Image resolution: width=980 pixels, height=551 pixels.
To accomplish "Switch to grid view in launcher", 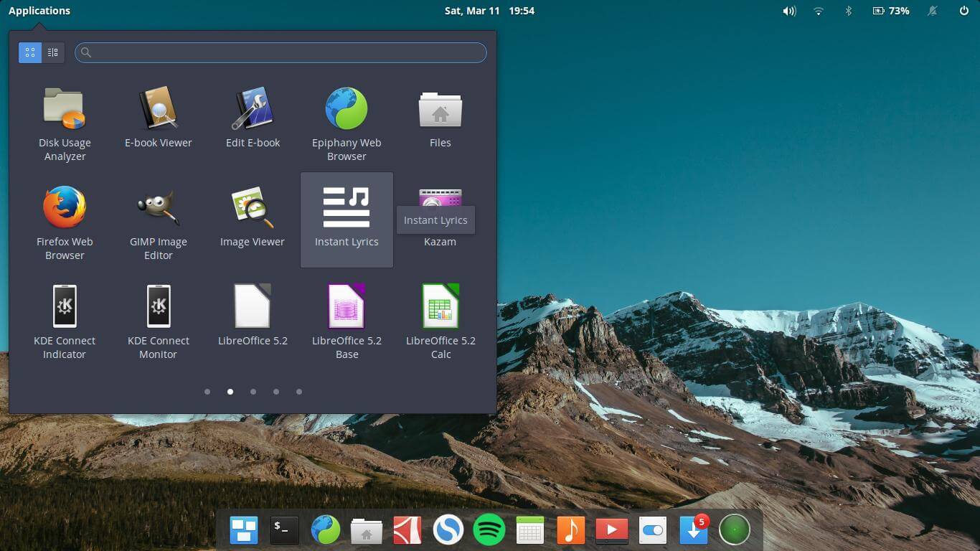I will tap(30, 52).
